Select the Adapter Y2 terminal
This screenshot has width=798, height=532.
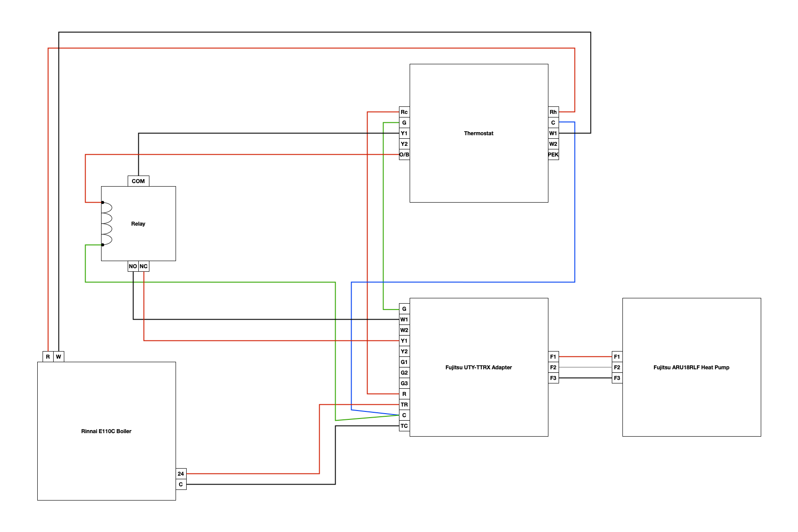(404, 352)
